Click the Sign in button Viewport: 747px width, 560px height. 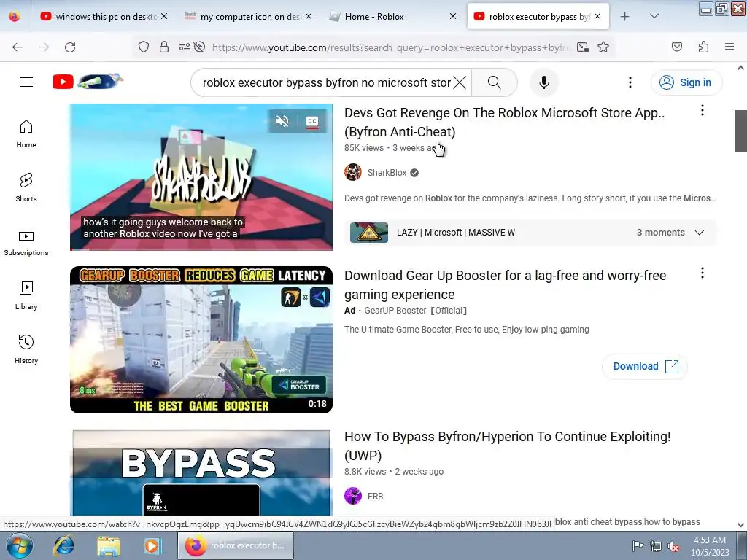click(686, 82)
